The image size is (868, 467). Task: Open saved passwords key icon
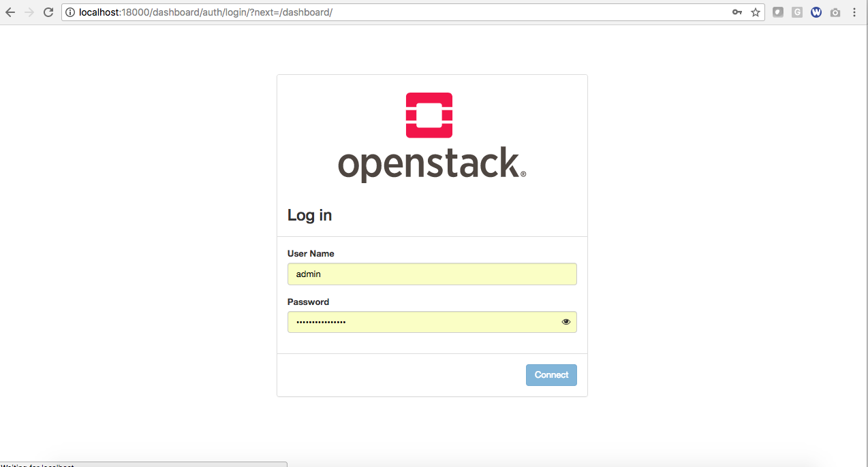click(x=737, y=12)
